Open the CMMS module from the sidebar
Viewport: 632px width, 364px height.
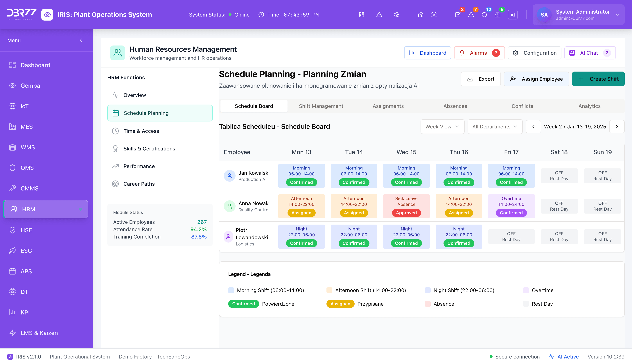29,188
